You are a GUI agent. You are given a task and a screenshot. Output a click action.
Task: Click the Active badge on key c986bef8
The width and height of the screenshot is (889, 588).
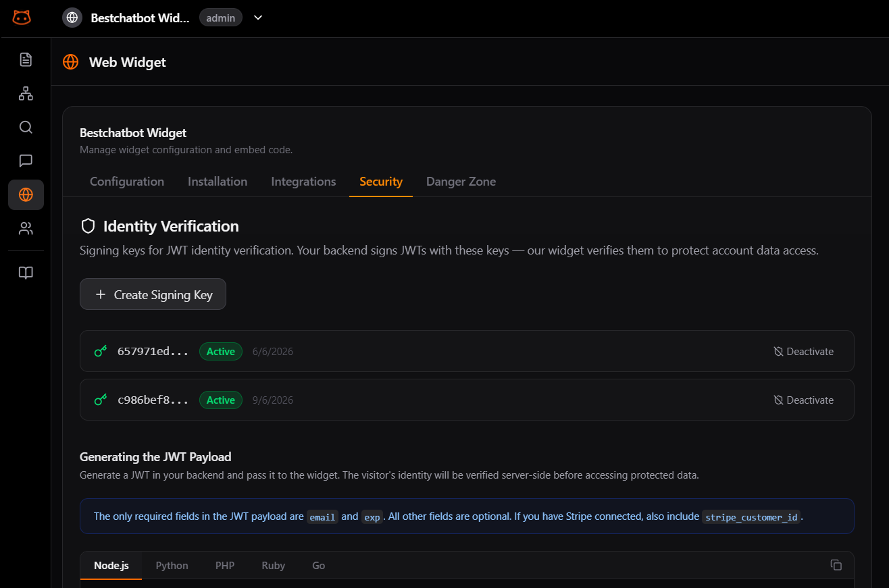click(221, 400)
